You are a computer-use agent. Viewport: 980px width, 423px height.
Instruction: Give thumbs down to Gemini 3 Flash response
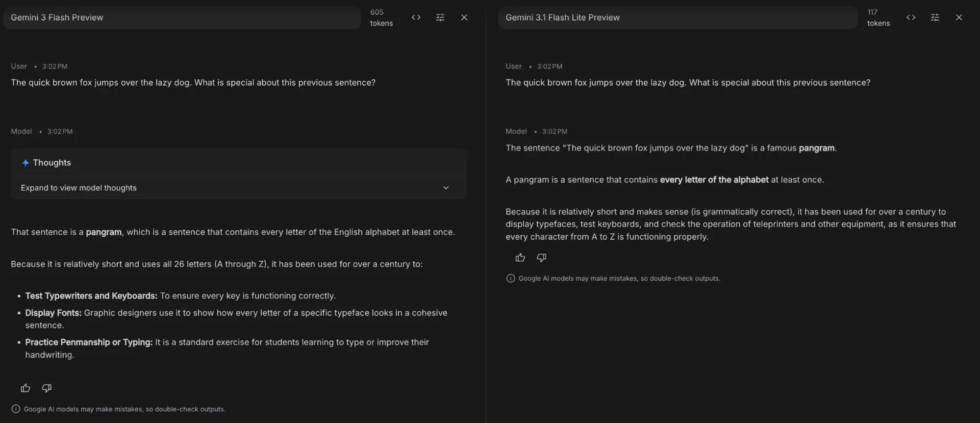(47, 388)
